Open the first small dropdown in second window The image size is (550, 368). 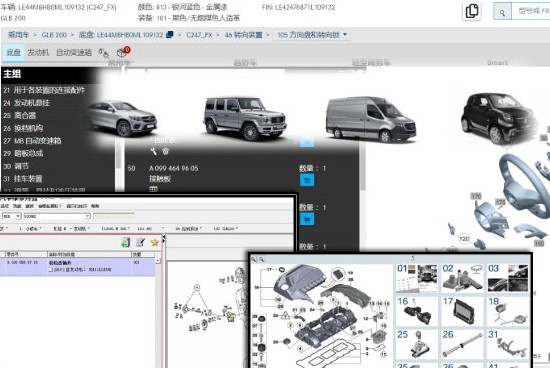pyautogui.click(x=12, y=216)
